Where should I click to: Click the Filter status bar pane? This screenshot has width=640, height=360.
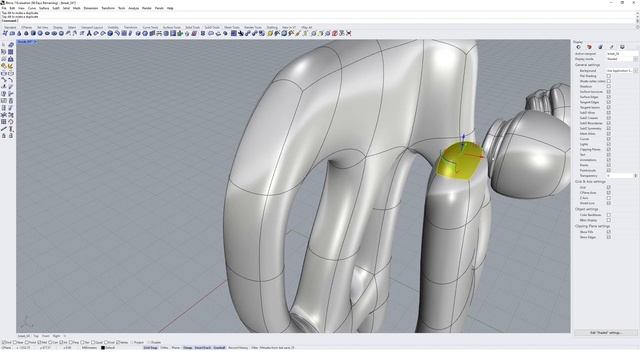pyautogui.click(x=254, y=348)
